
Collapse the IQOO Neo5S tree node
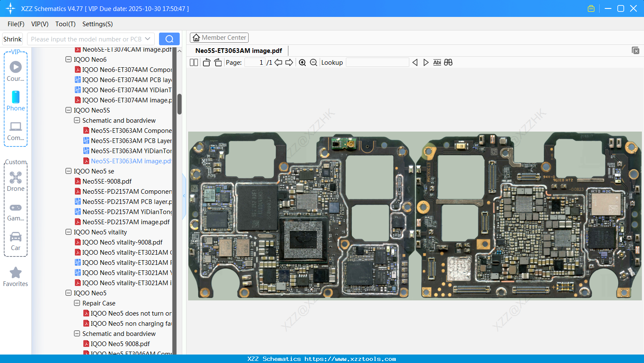(x=69, y=110)
